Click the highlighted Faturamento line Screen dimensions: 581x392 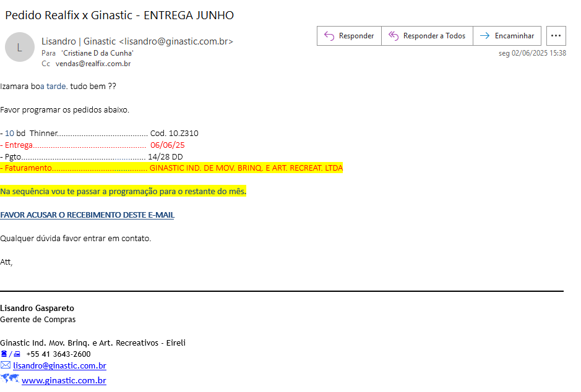click(x=171, y=168)
